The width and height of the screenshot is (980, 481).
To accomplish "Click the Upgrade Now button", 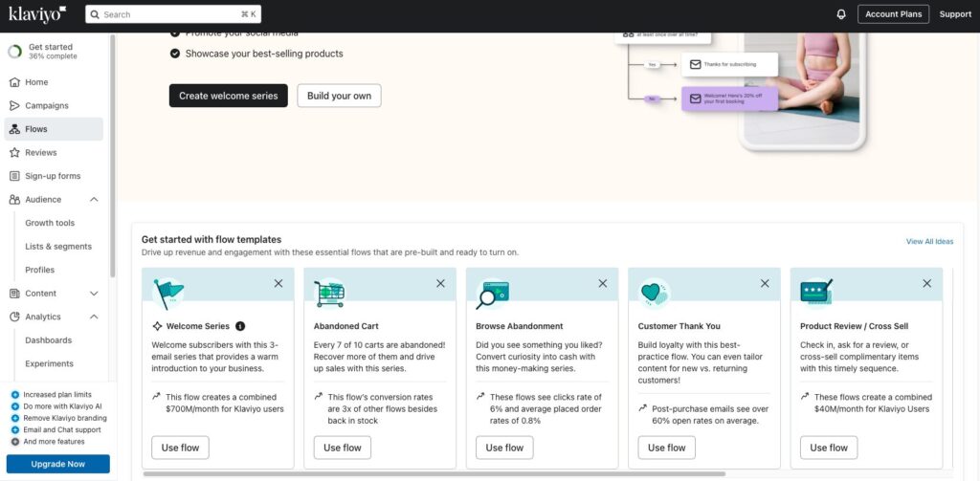I will [x=58, y=464].
